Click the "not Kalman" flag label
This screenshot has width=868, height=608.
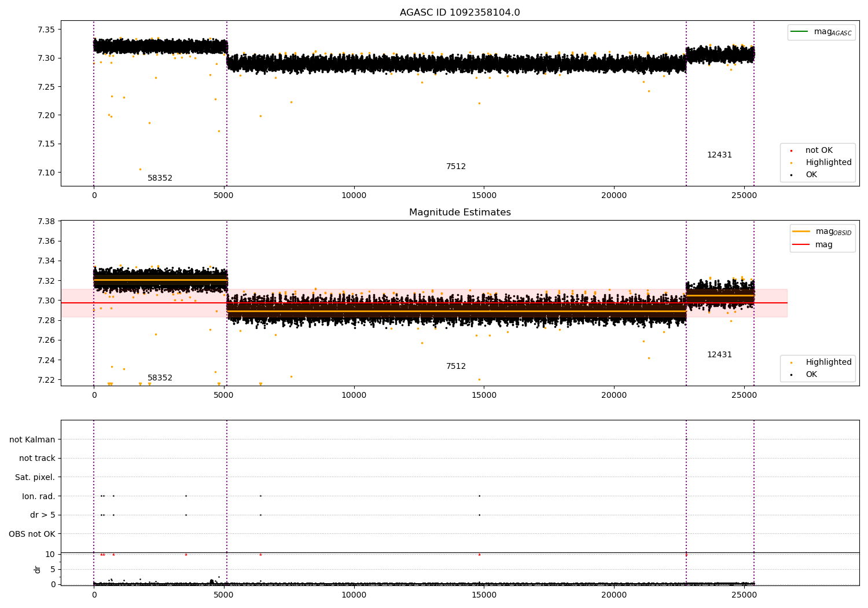32,440
